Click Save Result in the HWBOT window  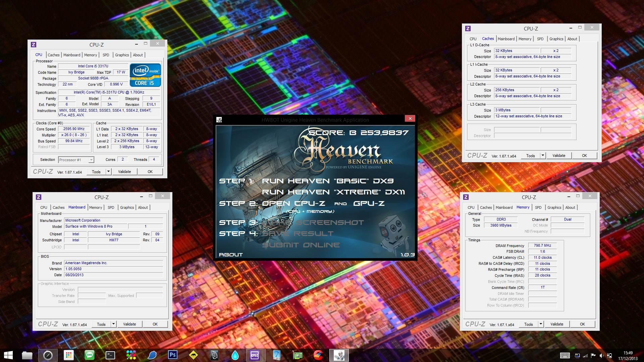click(x=298, y=234)
